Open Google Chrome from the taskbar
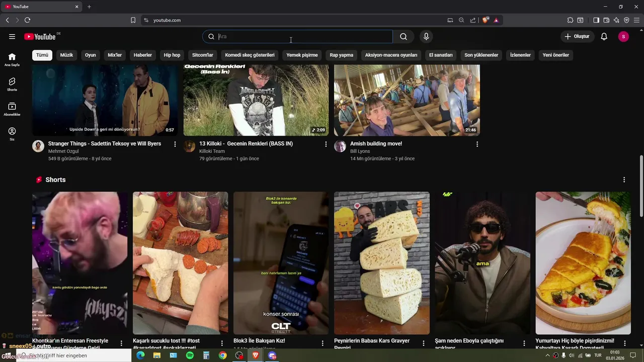644x362 pixels. (222, 355)
